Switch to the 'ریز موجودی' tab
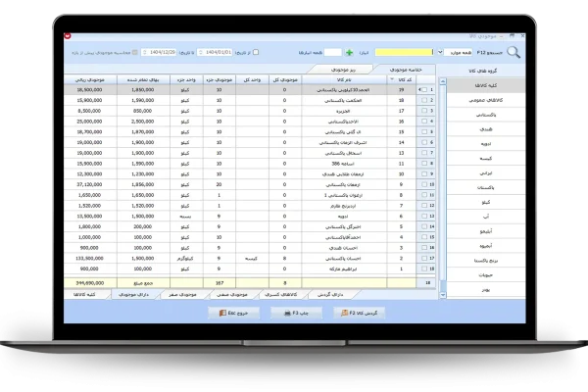The height and width of the screenshot is (392, 588). pos(343,70)
